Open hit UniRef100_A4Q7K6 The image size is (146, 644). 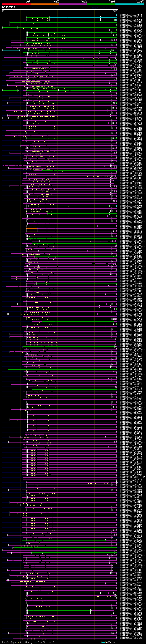tap(131, 25)
